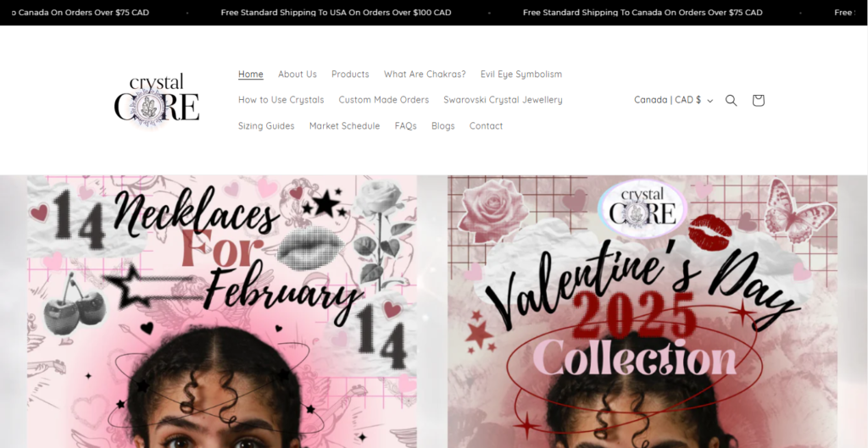This screenshot has height=448, width=868.
Task: Click the Crystal Core header logo
Action: click(157, 100)
